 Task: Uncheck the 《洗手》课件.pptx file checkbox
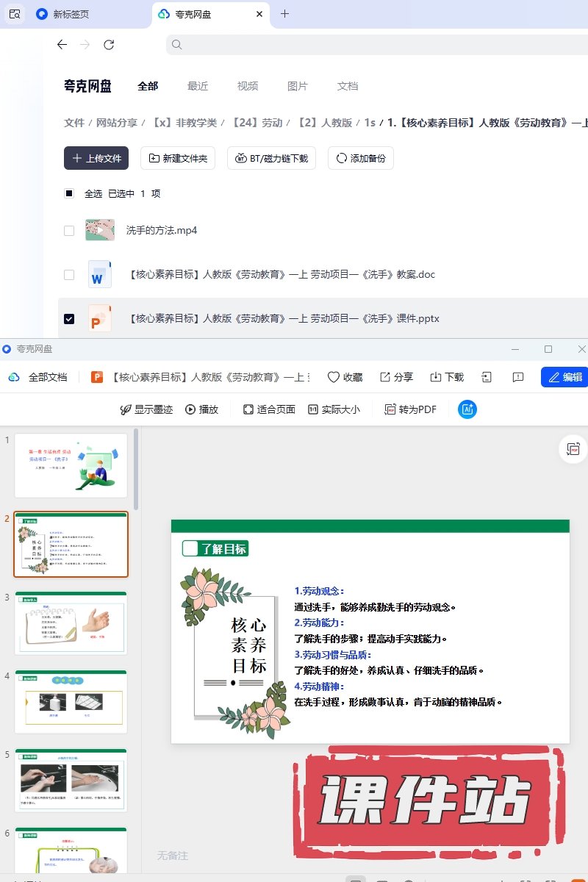tap(69, 318)
